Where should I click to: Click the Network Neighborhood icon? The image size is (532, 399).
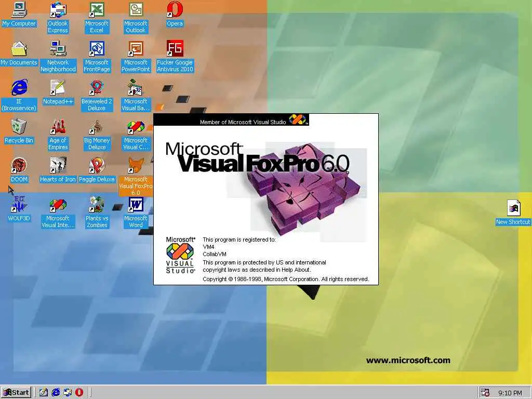coord(58,57)
